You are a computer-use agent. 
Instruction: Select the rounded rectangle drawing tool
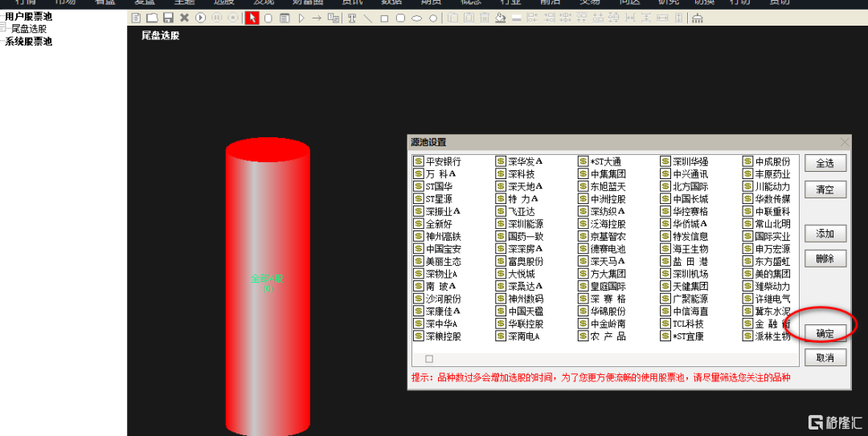(401, 18)
